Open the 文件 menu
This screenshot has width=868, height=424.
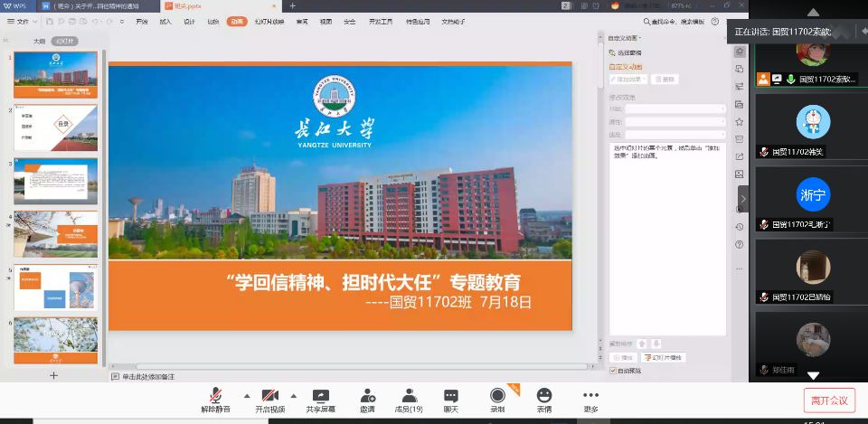pyautogui.click(x=19, y=21)
